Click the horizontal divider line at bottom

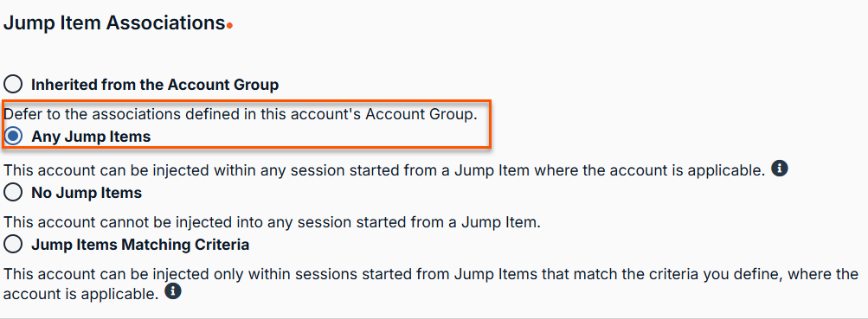click(434, 318)
